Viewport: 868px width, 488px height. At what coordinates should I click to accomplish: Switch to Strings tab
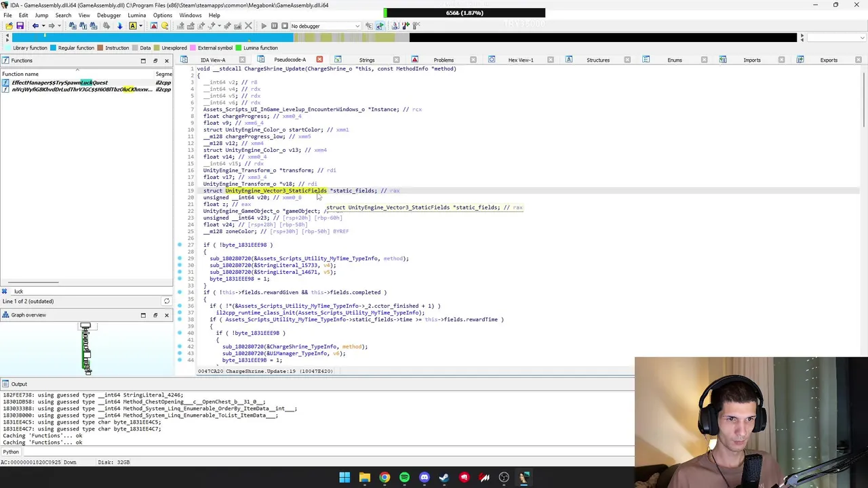point(367,60)
